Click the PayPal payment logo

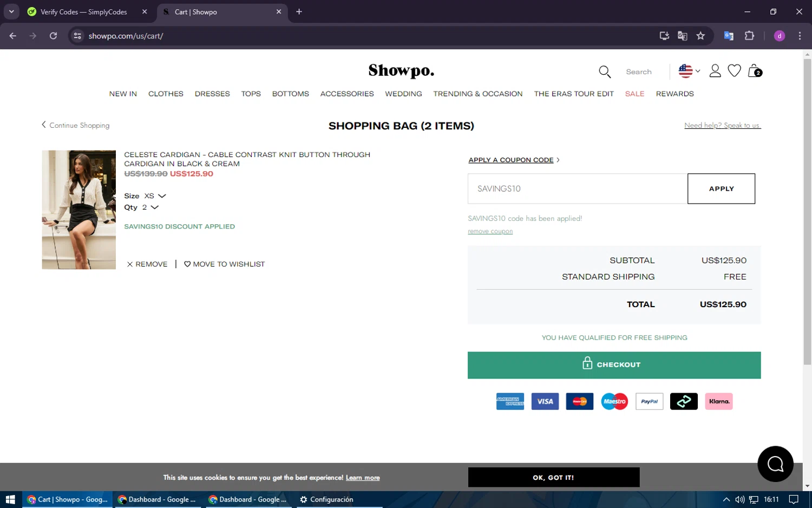click(x=649, y=401)
